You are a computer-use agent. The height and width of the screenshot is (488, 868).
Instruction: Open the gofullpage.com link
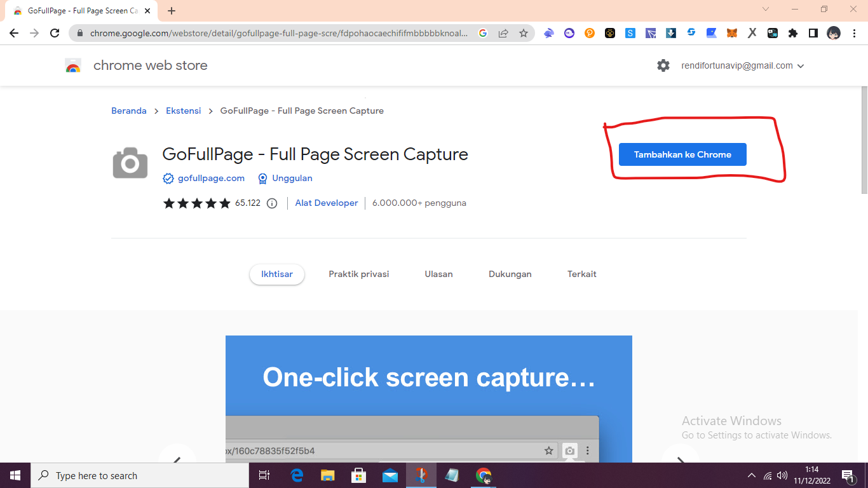211,179
